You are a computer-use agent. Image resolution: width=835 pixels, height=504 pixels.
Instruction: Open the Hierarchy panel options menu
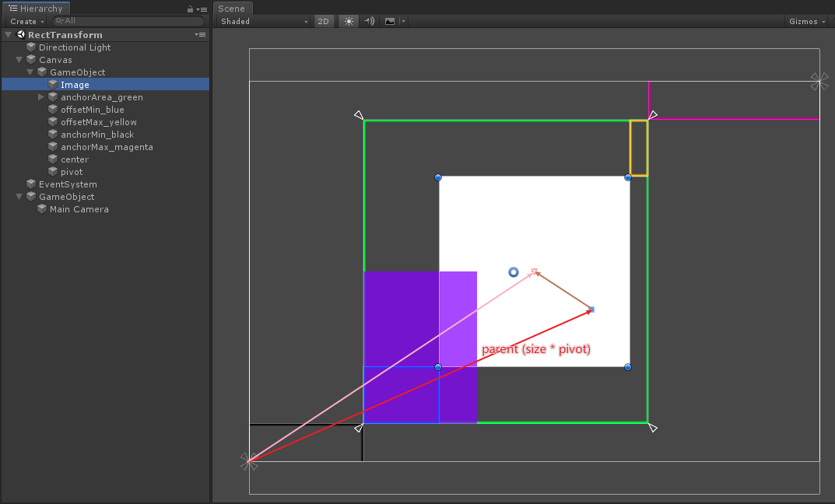(x=202, y=9)
